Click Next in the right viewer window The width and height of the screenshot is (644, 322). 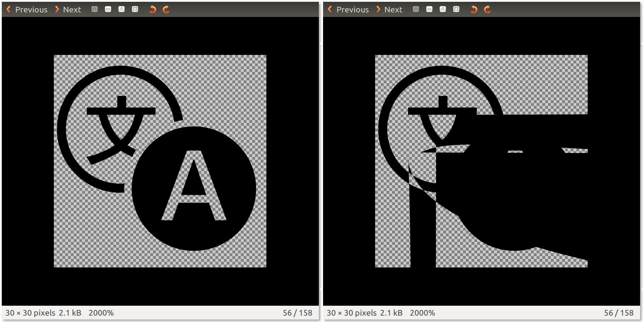[389, 10]
